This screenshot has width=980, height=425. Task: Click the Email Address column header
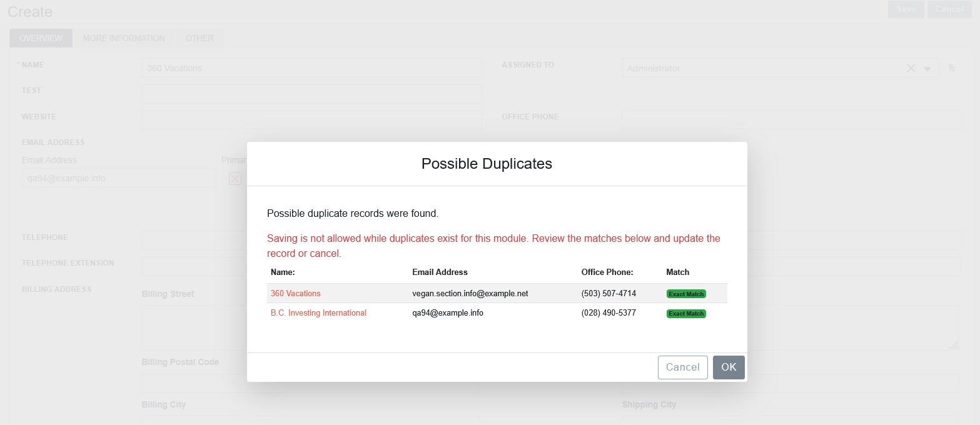pyautogui.click(x=440, y=272)
